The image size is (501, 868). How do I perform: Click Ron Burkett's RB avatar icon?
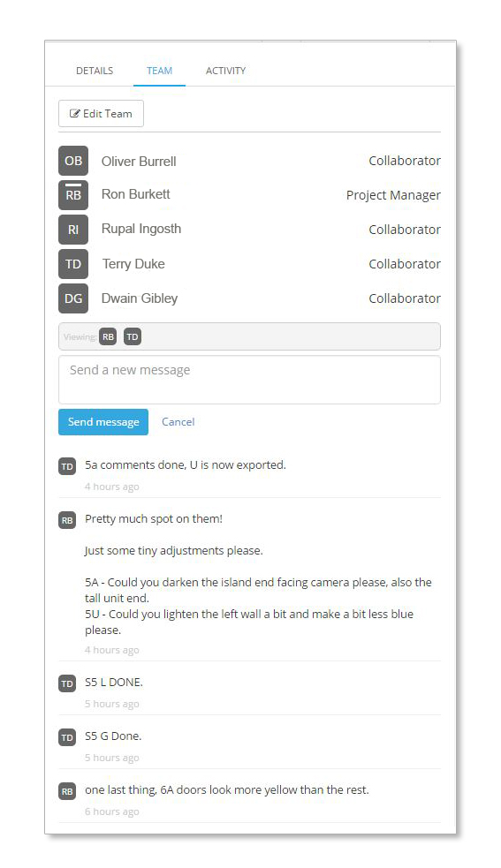73,195
